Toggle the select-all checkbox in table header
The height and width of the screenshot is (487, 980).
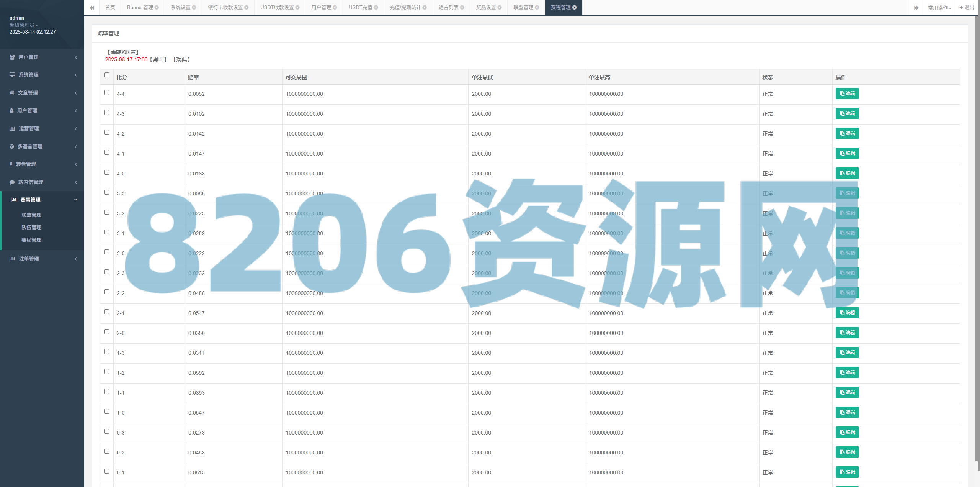pyautogui.click(x=106, y=75)
